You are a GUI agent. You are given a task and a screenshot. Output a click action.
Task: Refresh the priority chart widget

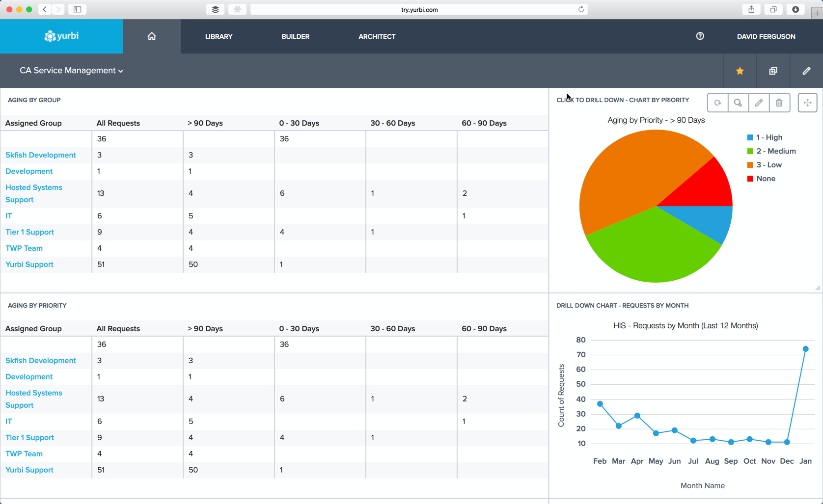(x=717, y=103)
